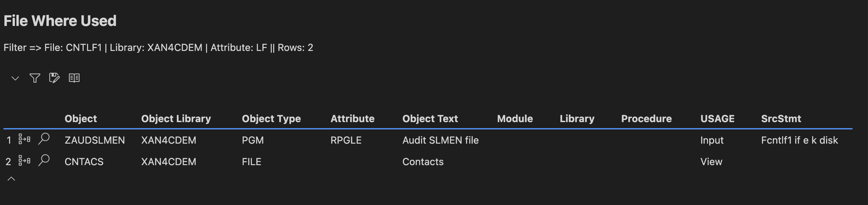Open the structure diagram icon for CNTACS
This screenshot has width=868, height=205.
tap(24, 161)
